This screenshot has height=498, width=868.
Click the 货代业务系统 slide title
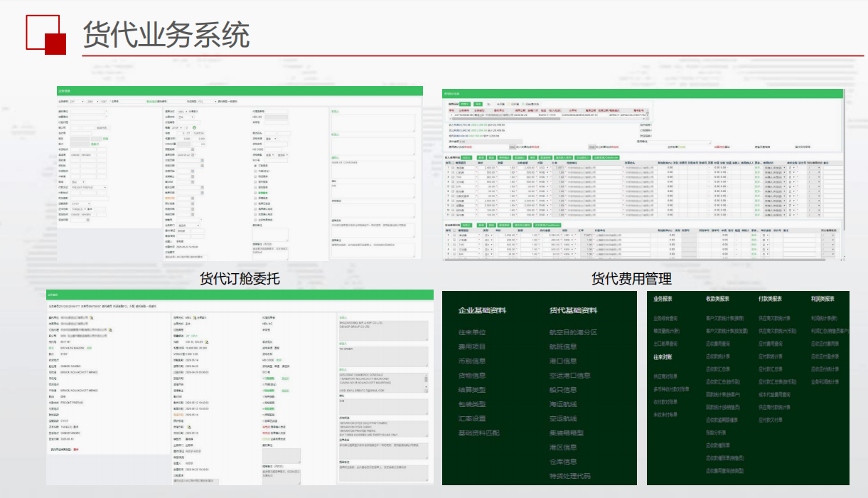pyautogui.click(x=166, y=33)
